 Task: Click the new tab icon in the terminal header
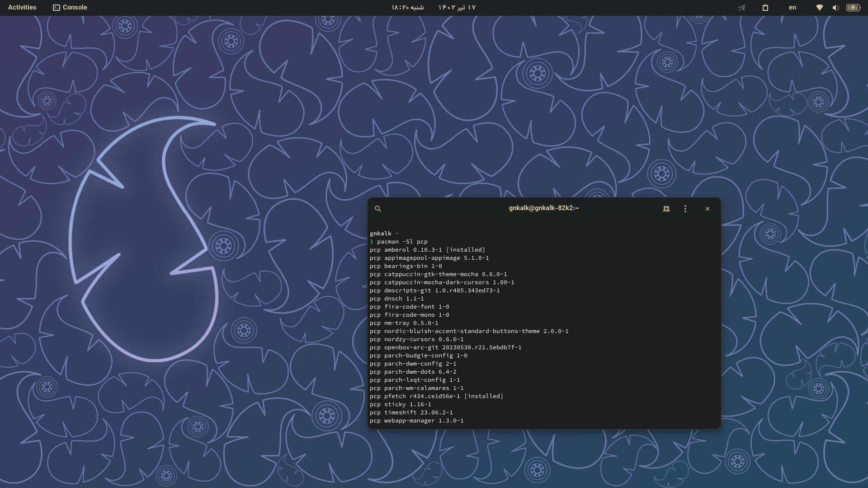(666, 209)
